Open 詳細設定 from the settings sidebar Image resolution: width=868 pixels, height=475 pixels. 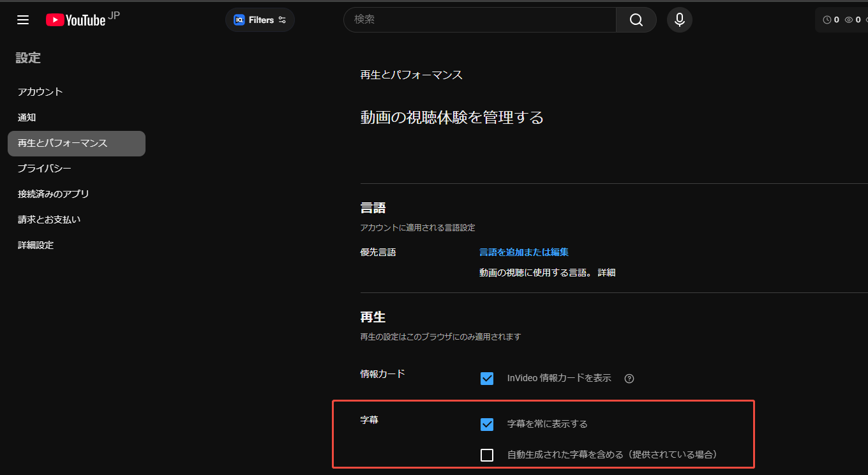35,245
